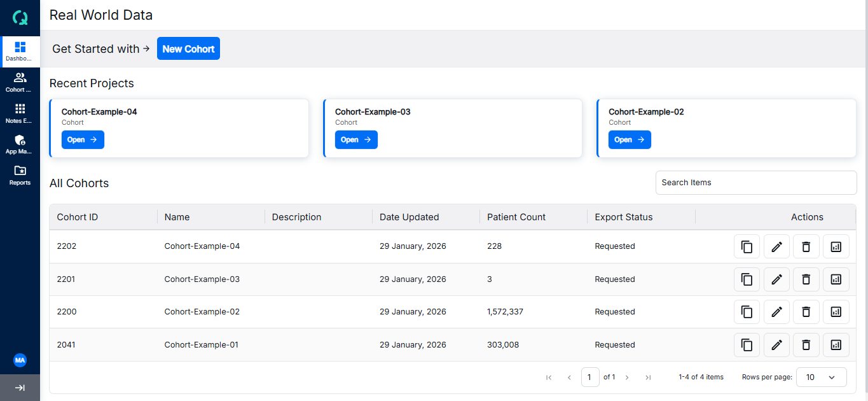Duplicate cohort 2202 with the copy icon
Viewport: 868px width, 401px height.
[747, 246]
